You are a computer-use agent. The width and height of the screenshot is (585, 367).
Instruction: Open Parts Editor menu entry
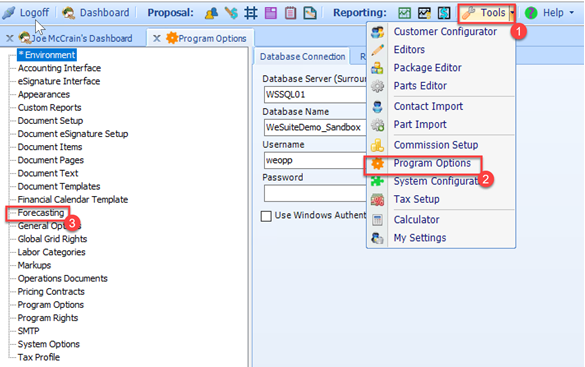tap(420, 86)
